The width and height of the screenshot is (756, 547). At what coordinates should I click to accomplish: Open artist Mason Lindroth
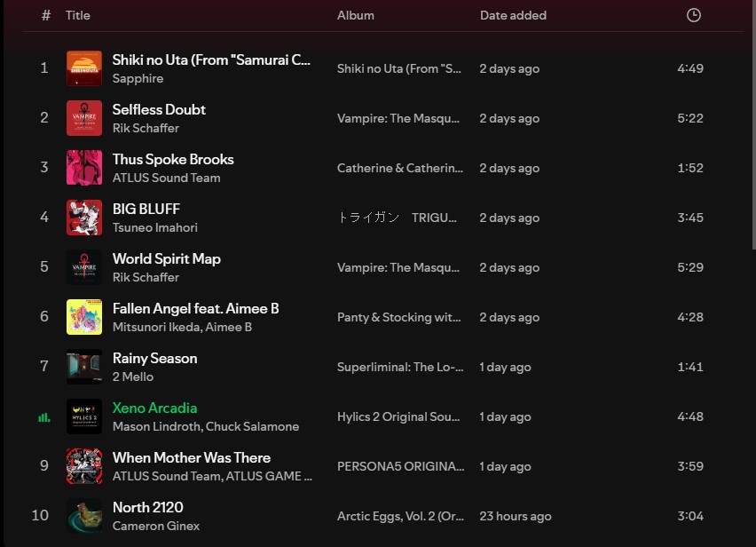click(156, 426)
